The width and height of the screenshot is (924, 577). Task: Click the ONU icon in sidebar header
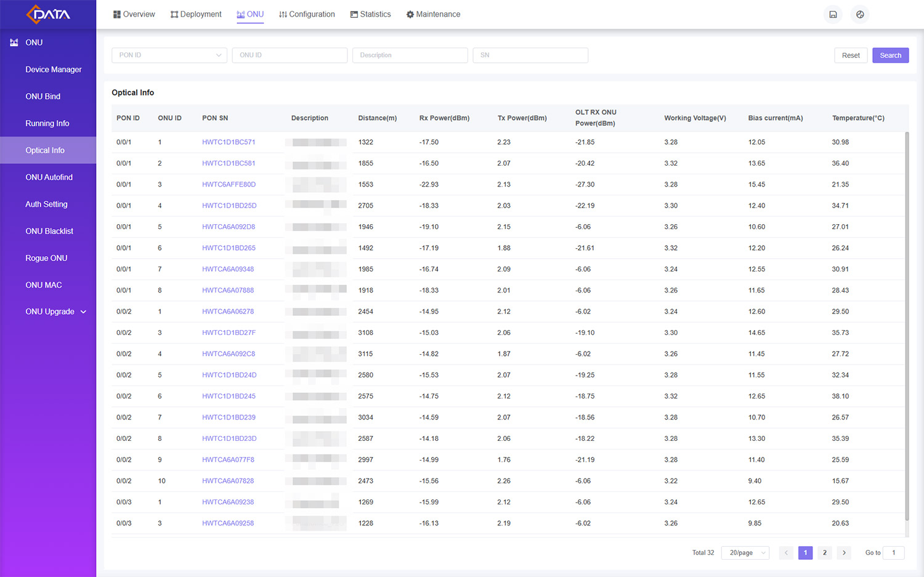click(x=14, y=42)
